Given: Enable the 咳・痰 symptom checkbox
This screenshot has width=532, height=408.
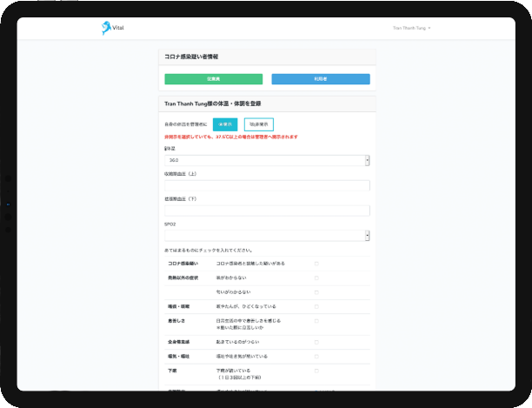Looking at the screenshot, I should [x=316, y=306].
